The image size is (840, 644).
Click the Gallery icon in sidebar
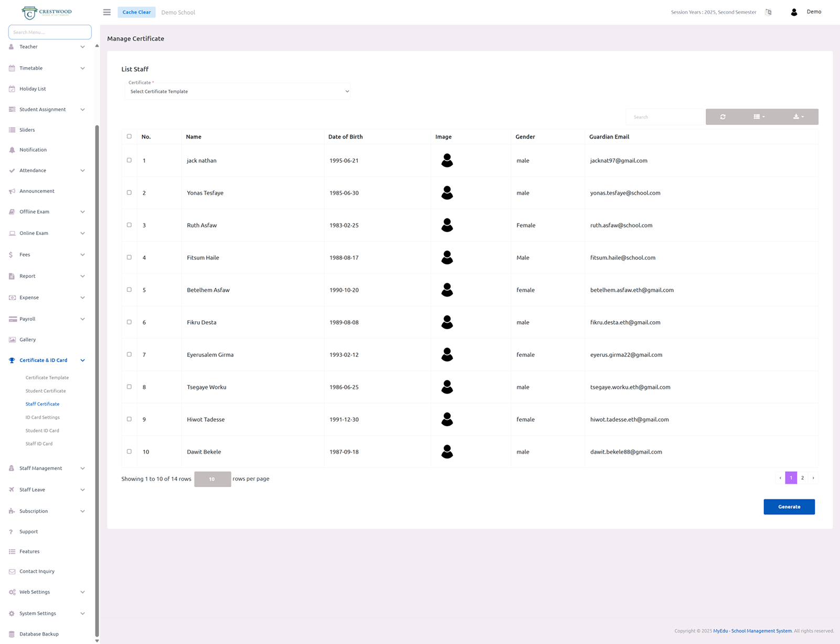pyautogui.click(x=12, y=340)
